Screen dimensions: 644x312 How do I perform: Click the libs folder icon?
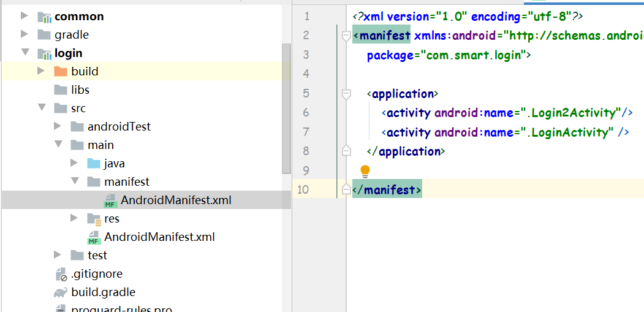coord(61,89)
